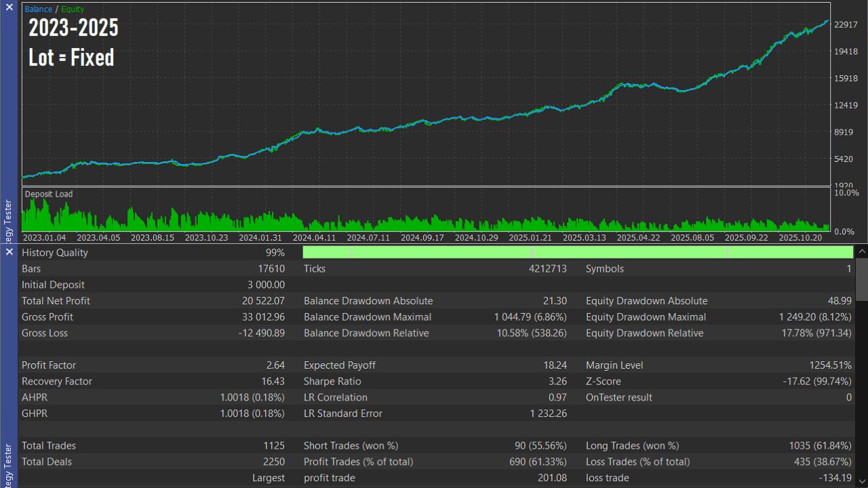868x488 pixels.
Task: Click the Total Net Profit label
Action: (56, 301)
